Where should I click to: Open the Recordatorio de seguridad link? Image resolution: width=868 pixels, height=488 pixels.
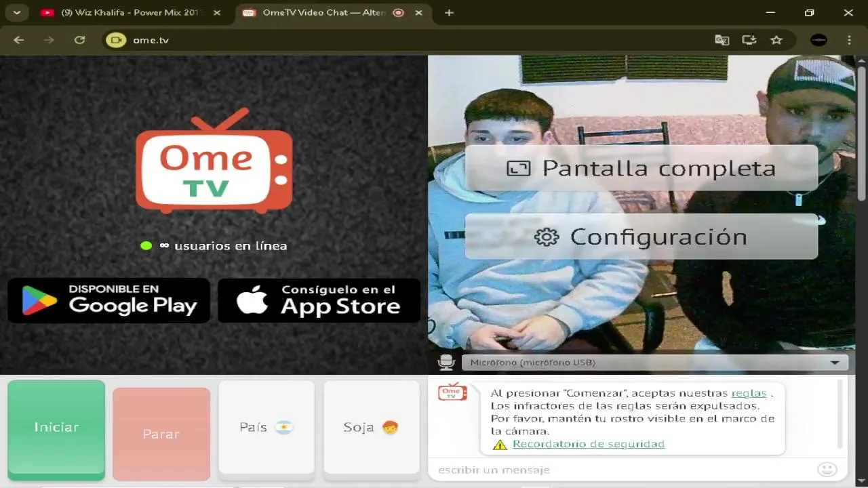tap(589, 444)
